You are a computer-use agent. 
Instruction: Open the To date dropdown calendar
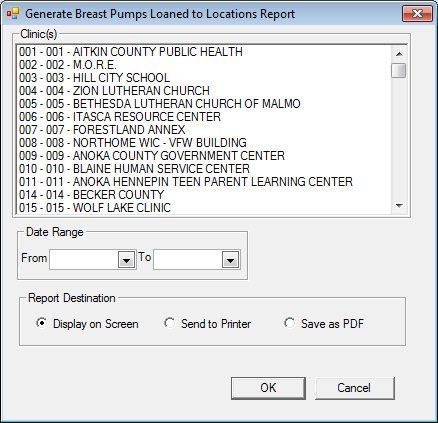pos(230,260)
